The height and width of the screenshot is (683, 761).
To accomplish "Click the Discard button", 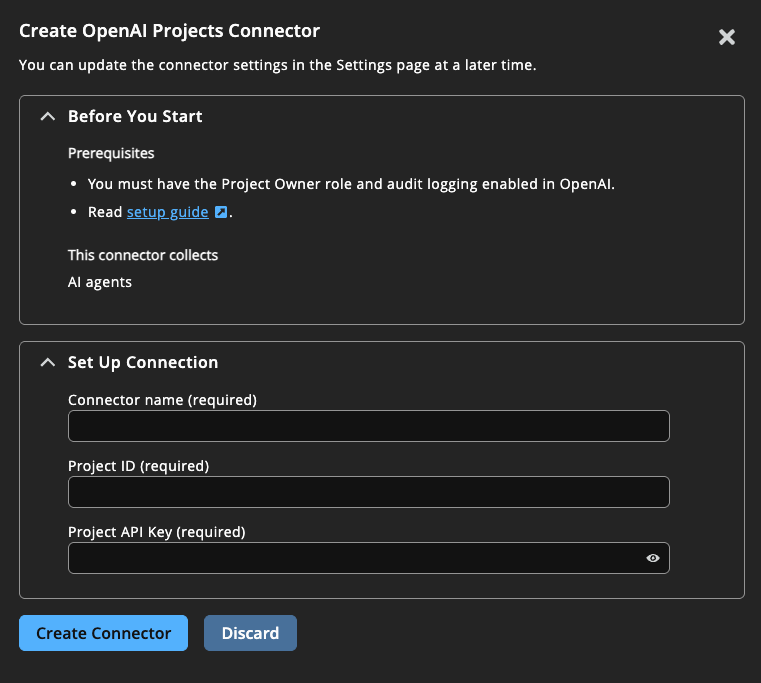I will click(250, 633).
